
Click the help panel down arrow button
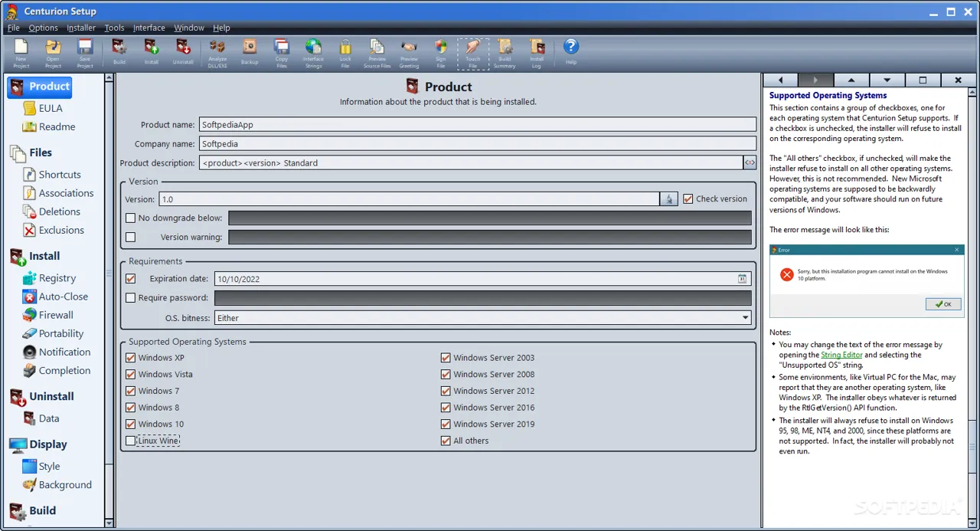click(x=887, y=80)
